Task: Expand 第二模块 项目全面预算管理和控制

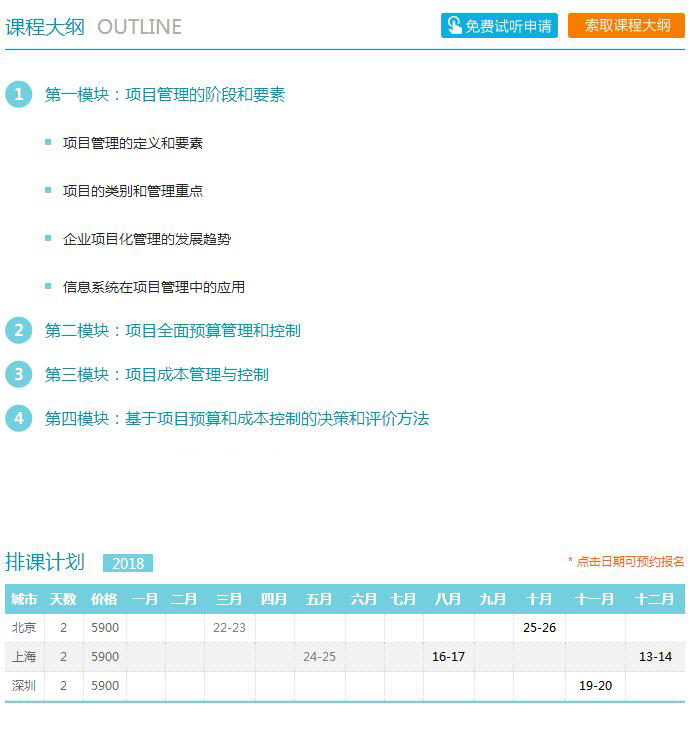Action: tap(172, 330)
